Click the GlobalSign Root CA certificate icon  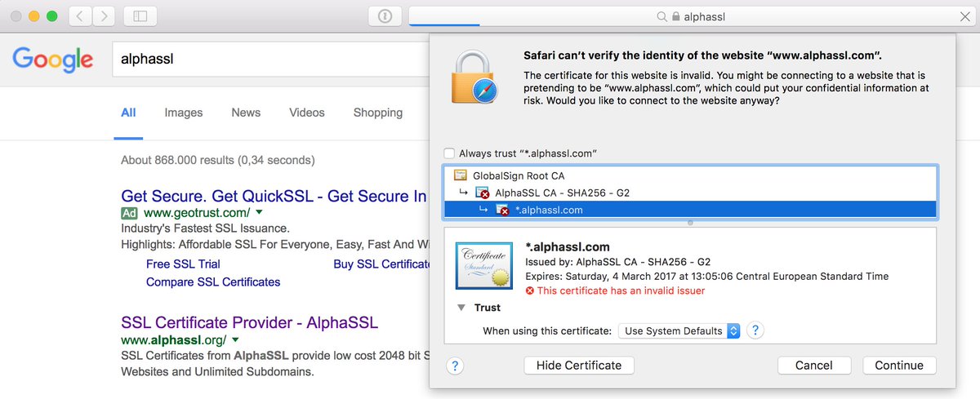coord(461,175)
